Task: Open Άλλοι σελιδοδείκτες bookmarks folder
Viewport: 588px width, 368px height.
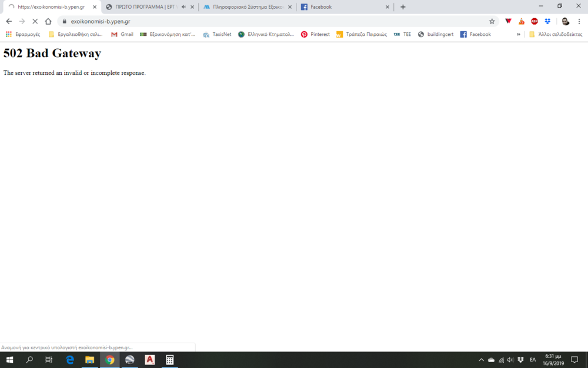Action: [556, 34]
